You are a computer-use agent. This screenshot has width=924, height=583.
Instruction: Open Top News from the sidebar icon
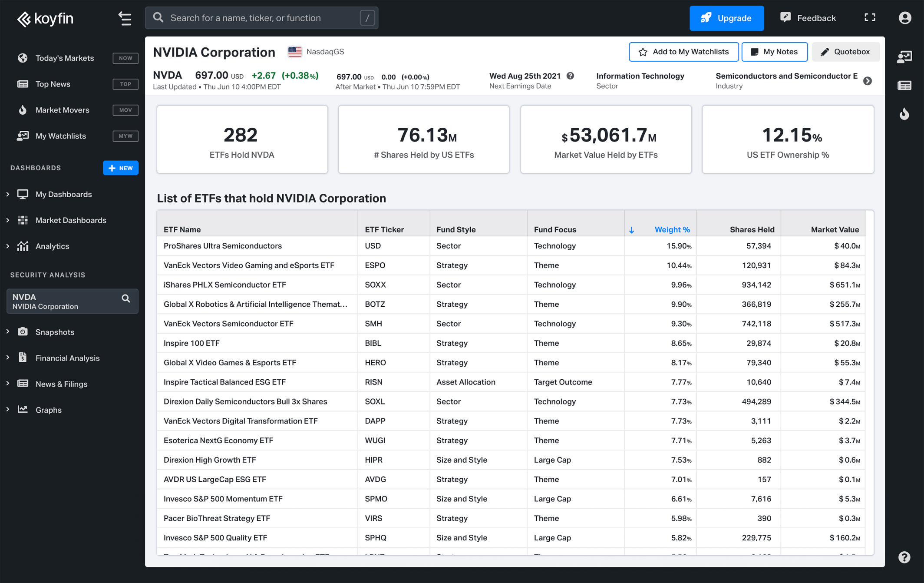point(23,84)
